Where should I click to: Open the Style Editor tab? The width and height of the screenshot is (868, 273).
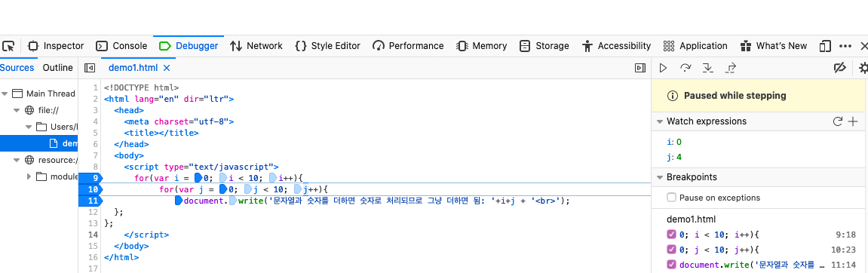coord(328,45)
